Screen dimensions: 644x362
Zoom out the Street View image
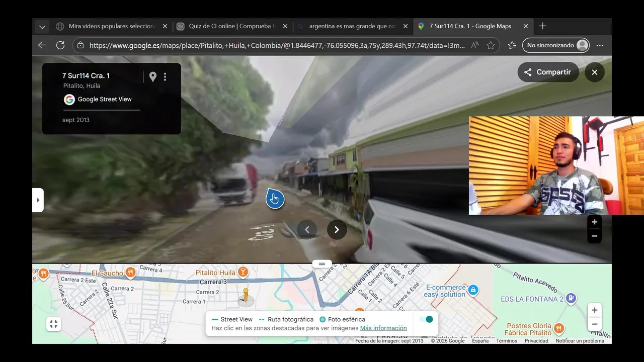(x=594, y=236)
